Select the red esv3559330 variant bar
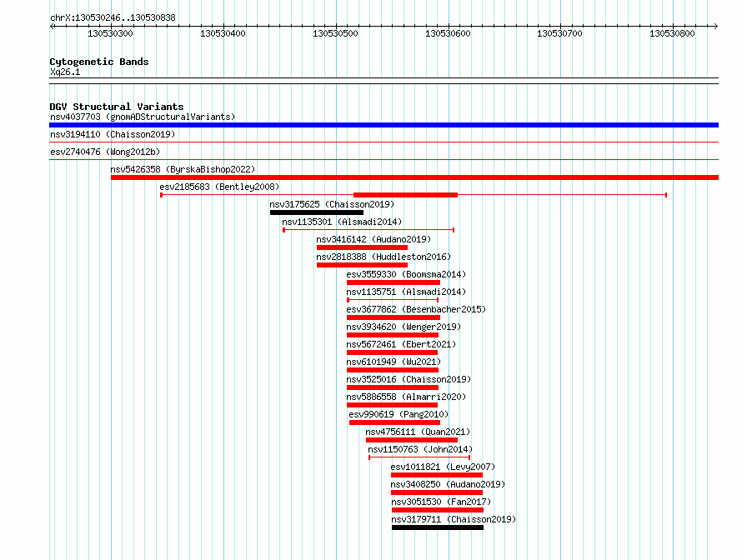Screen dimensions: 742x560 (x=394, y=282)
